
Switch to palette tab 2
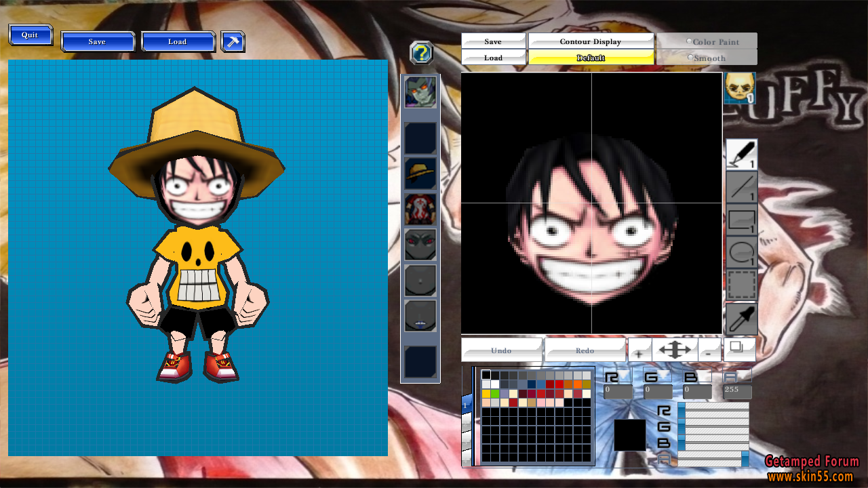(467, 424)
